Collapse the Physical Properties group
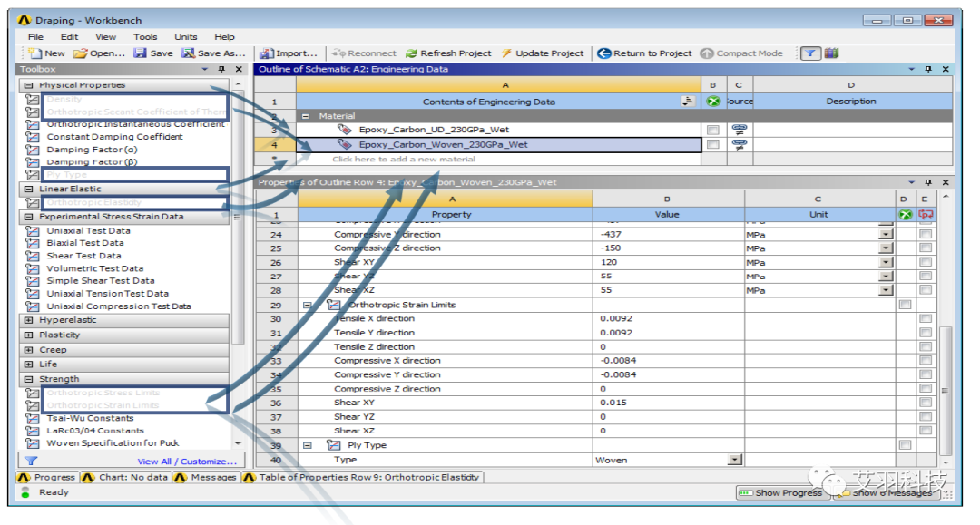Screen dimensions: 980x525 [x=28, y=85]
